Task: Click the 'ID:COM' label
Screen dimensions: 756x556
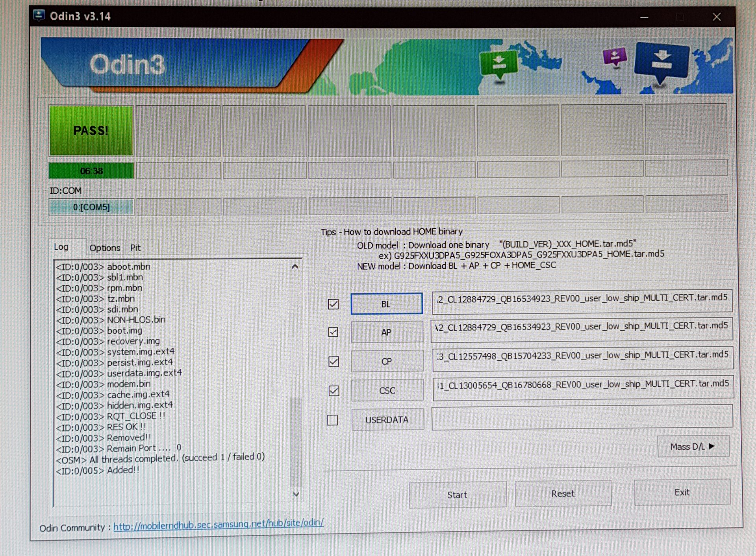Action: 65,191
